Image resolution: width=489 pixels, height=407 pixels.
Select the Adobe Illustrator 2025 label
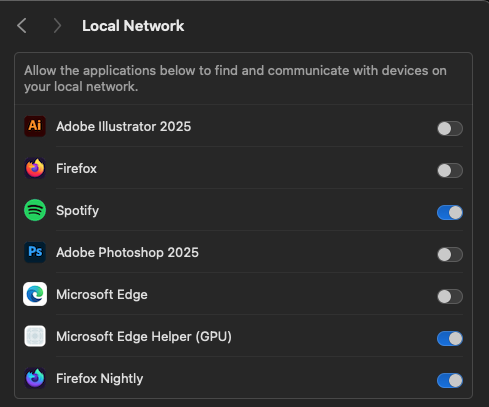[x=124, y=127]
